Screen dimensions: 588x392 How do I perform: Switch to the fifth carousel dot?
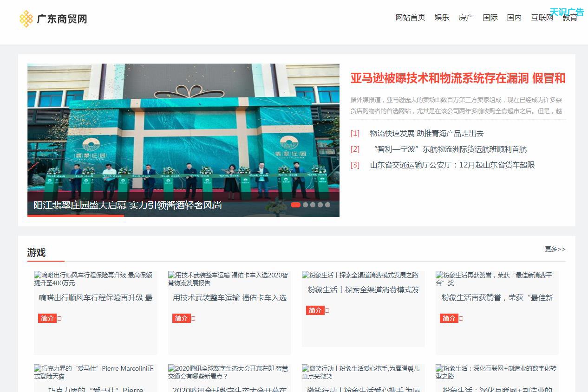tap(327, 205)
